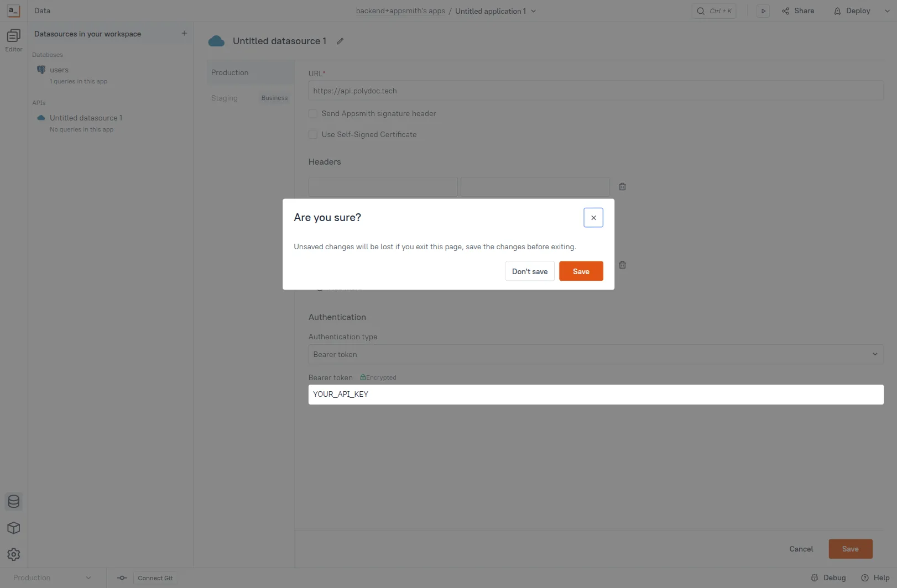Click the Save button at page bottom
Screen dimensions: 897x588
tap(851, 549)
